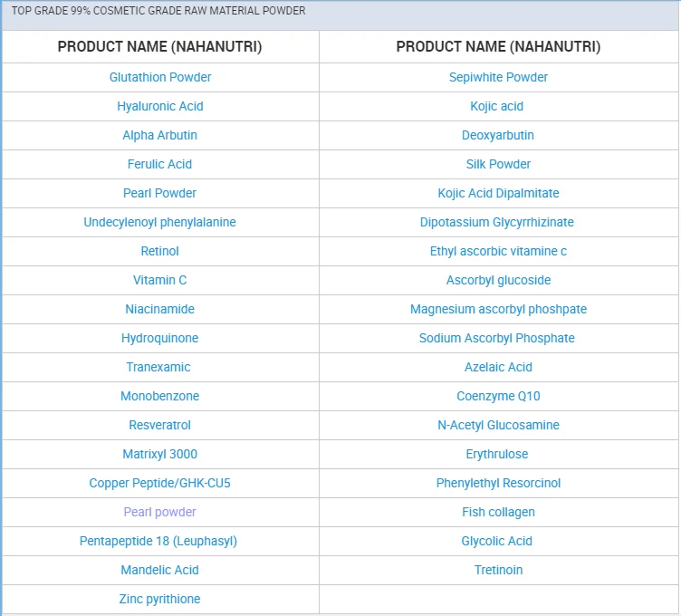Open Copper Peptide/GHK-CU5 link
The width and height of the screenshot is (681, 616).
pos(160,483)
